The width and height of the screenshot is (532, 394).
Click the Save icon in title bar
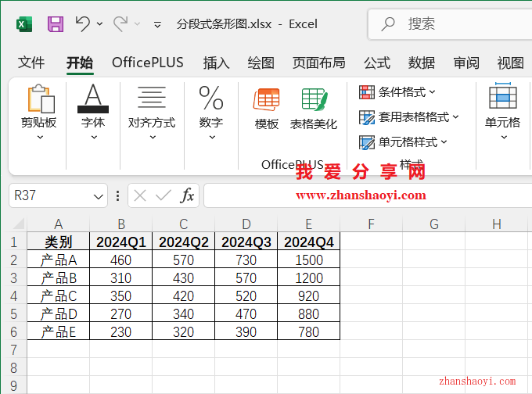pyautogui.click(x=56, y=24)
